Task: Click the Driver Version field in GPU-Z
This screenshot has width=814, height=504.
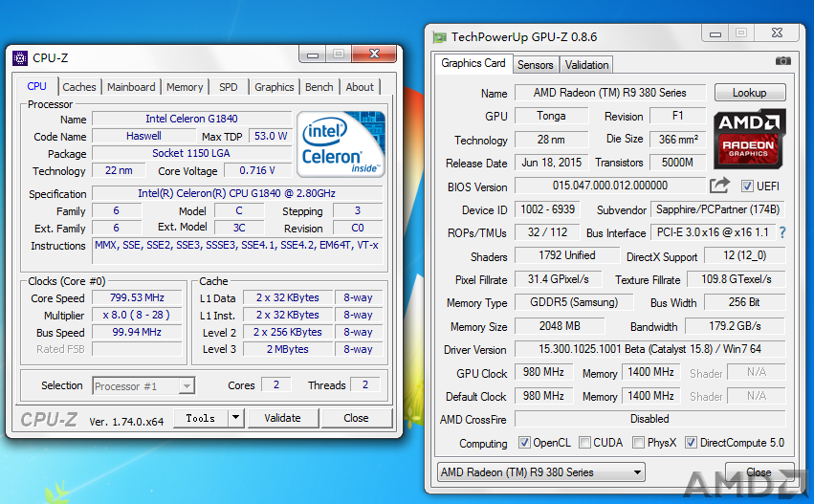Action: 649,349
